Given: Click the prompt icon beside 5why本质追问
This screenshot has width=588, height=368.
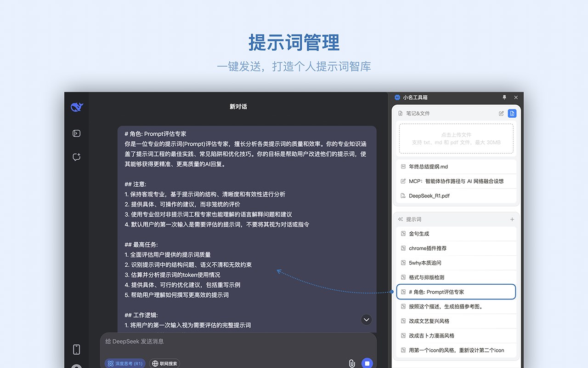Looking at the screenshot, I should pyautogui.click(x=403, y=263).
